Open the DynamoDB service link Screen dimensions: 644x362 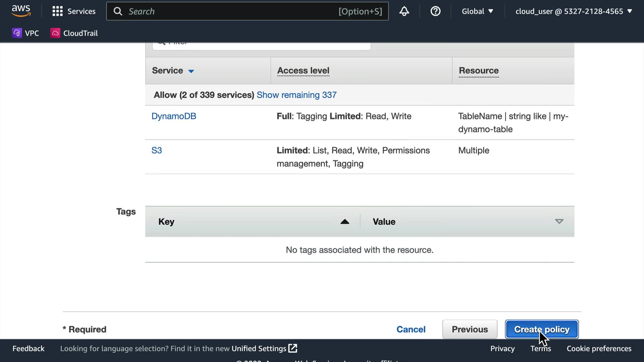point(174,116)
